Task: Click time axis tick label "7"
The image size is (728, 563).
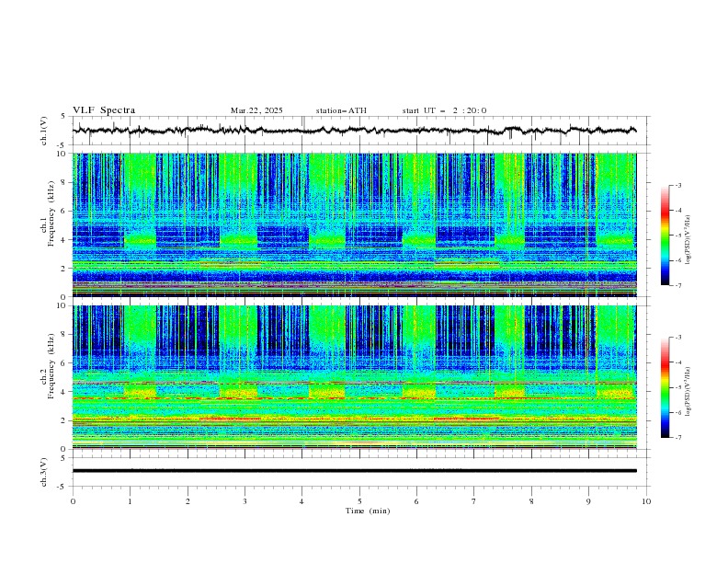Action: (x=474, y=501)
